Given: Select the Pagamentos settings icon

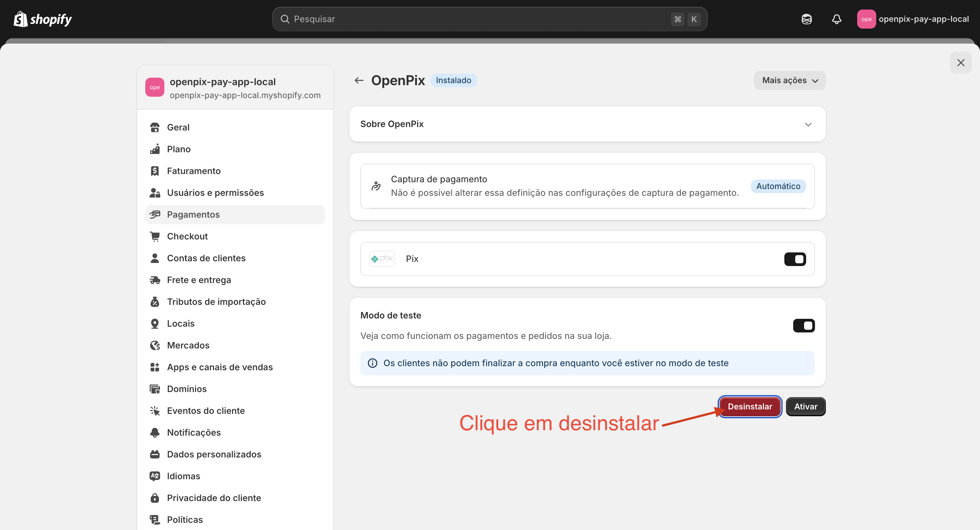Looking at the screenshot, I should pyautogui.click(x=155, y=214).
